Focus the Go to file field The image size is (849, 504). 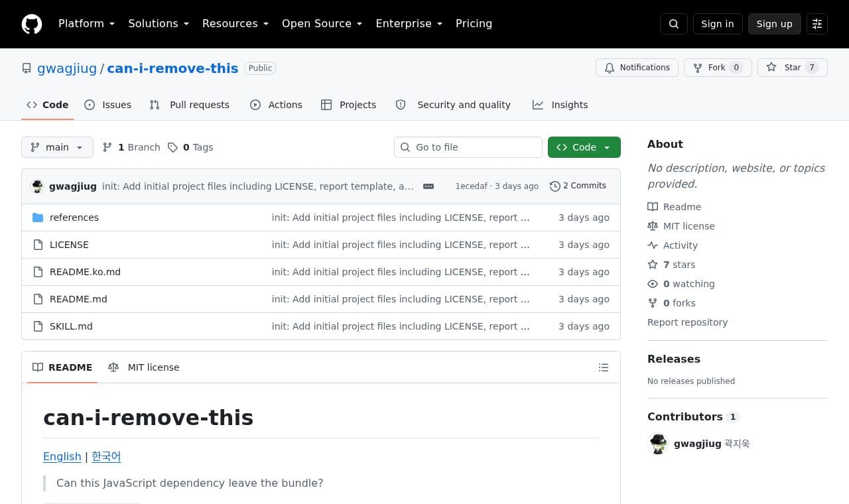(x=468, y=147)
